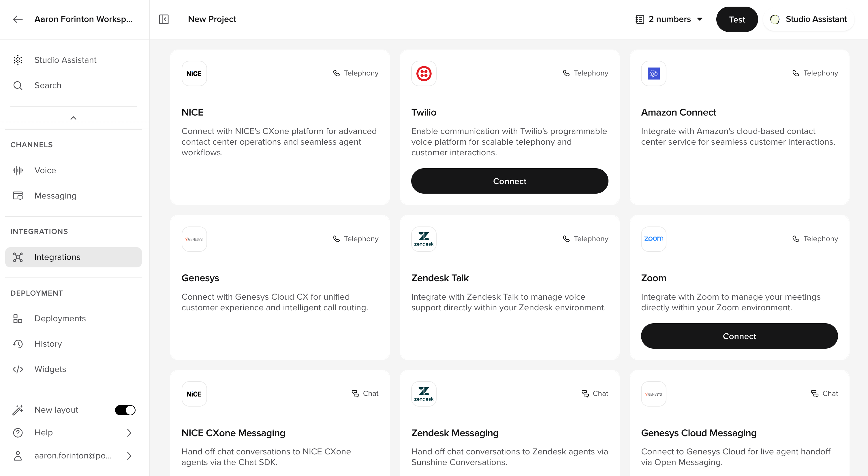Viewport: 868px width, 476px height.
Task: Click the NICE CXone Messaging logo
Action: click(x=194, y=394)
